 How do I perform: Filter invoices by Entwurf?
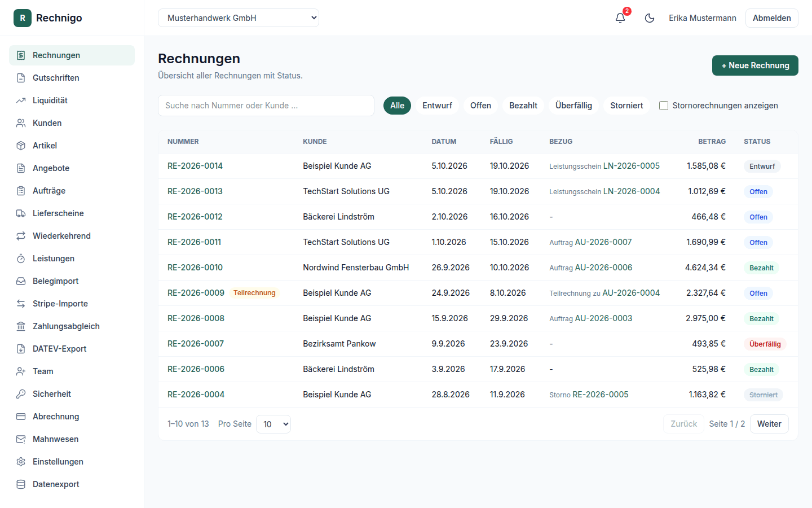[437, 106]
